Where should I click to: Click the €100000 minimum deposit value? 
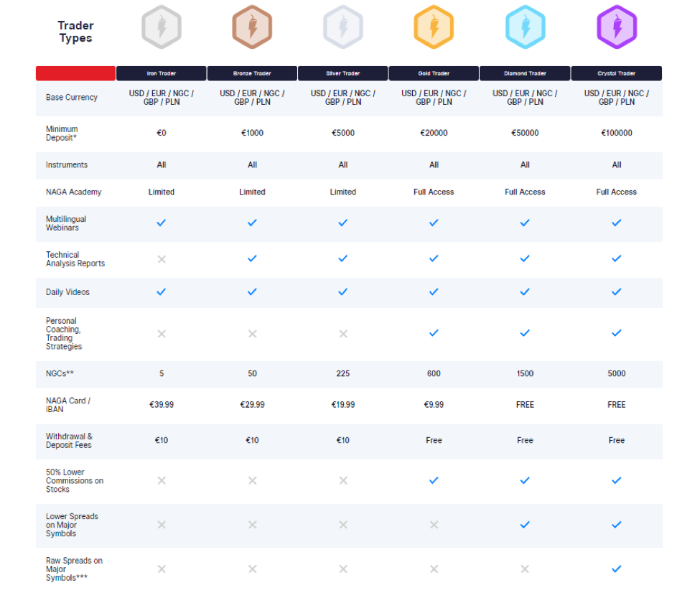tap(617, 133)
